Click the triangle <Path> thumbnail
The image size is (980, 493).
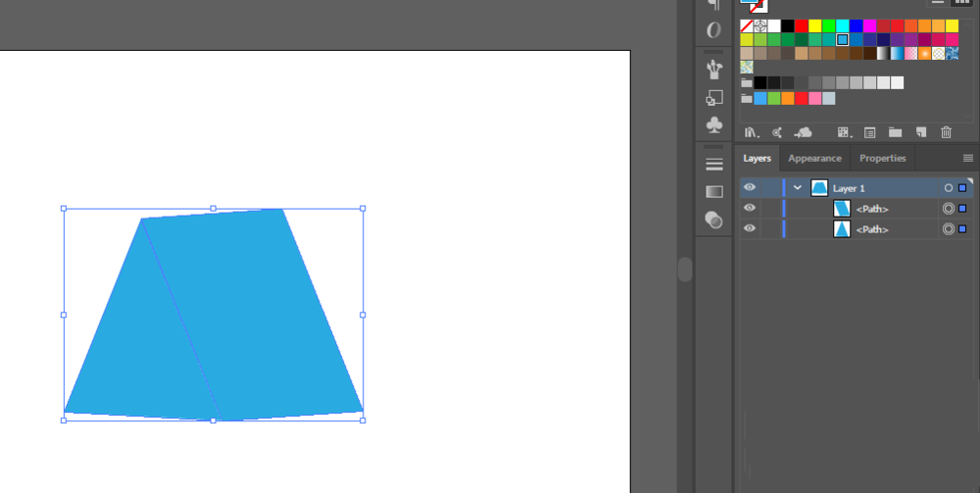(842, 229)
